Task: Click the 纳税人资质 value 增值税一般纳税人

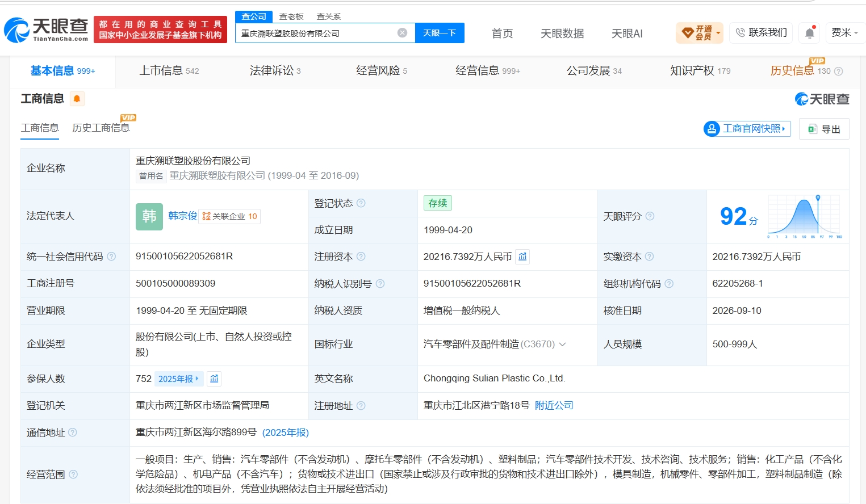Action: [462, 310]
